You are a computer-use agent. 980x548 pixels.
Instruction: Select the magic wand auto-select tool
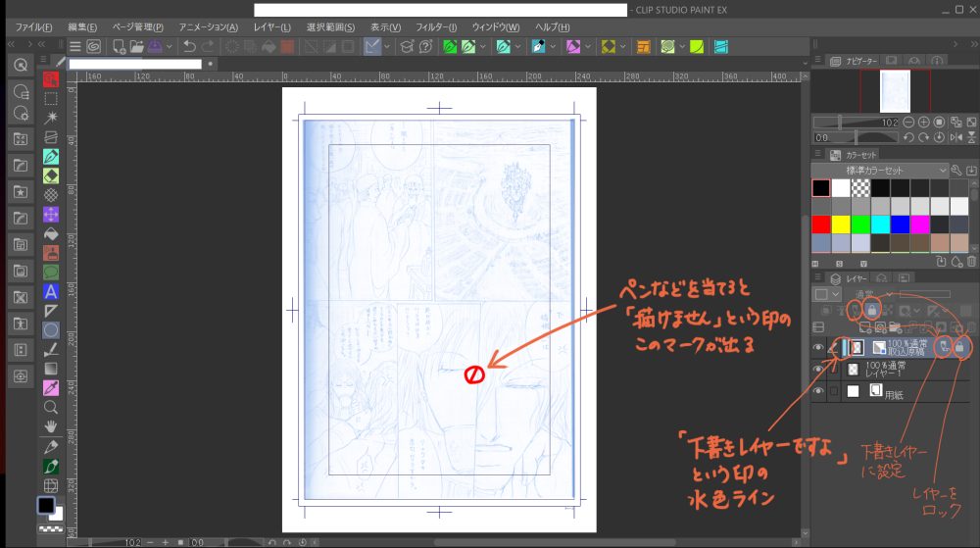coord(51,117)
